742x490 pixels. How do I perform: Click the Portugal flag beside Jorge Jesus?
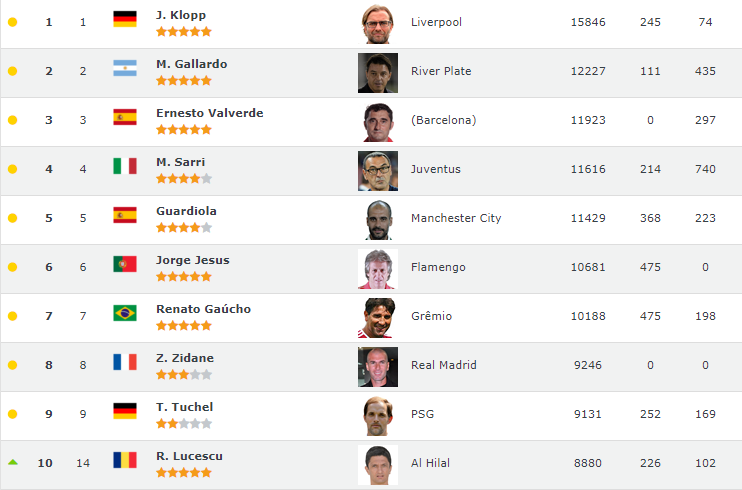click(125, 264)
